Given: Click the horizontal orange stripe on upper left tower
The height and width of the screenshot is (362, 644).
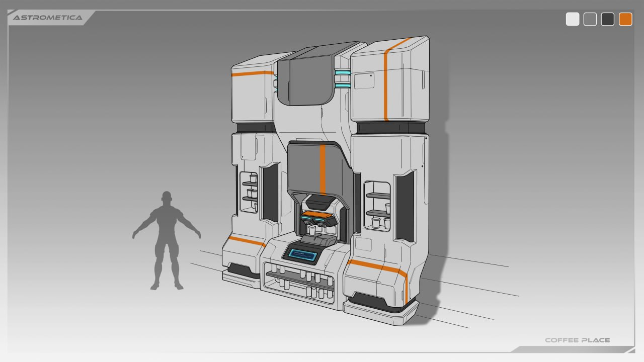Looking at the screenshot, I should pos(252,73).
